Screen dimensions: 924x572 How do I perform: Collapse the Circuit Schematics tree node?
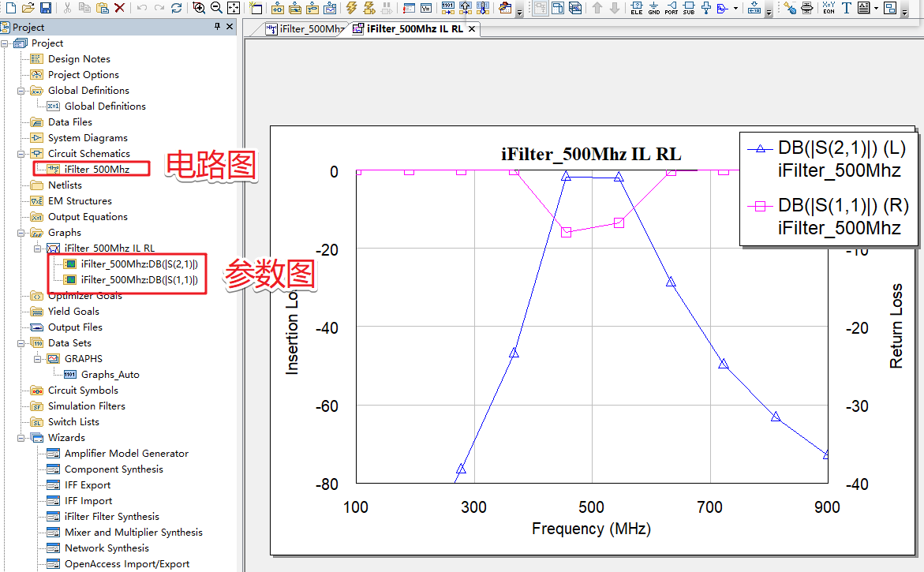point(21,154)
